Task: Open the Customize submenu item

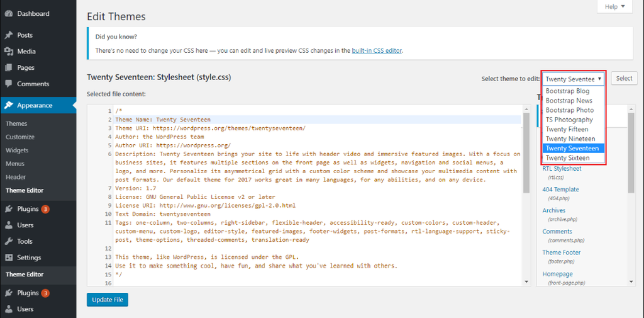Action: tap(20, 137)
